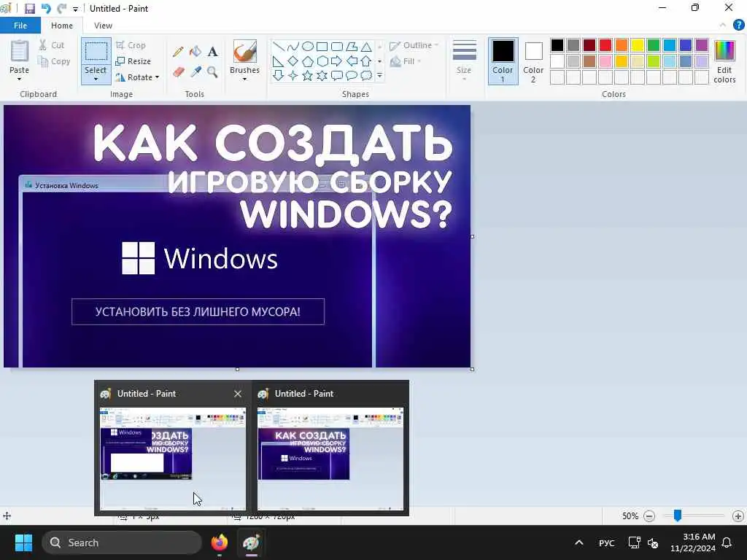
Task: Open the Rotate dropdown menu
Action: [158, 77]
